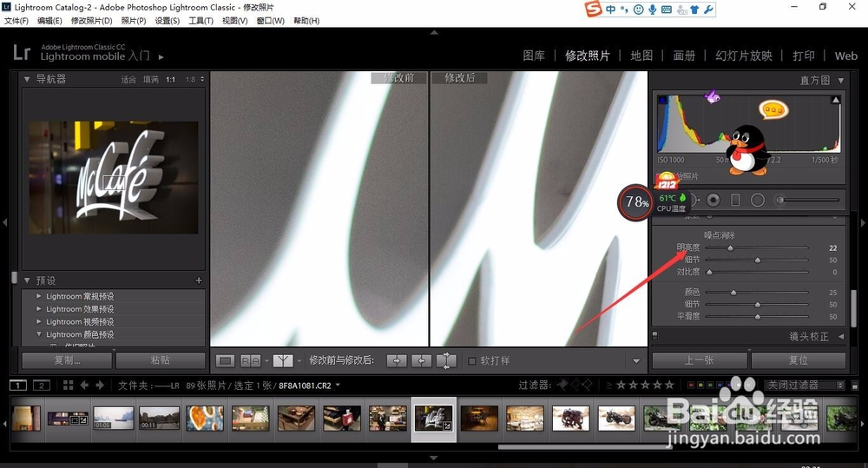This screenshot has height=468, width=868.
Task: Enable the 软打样 soft proofing checkbox
Action: (x=472, y=361)
